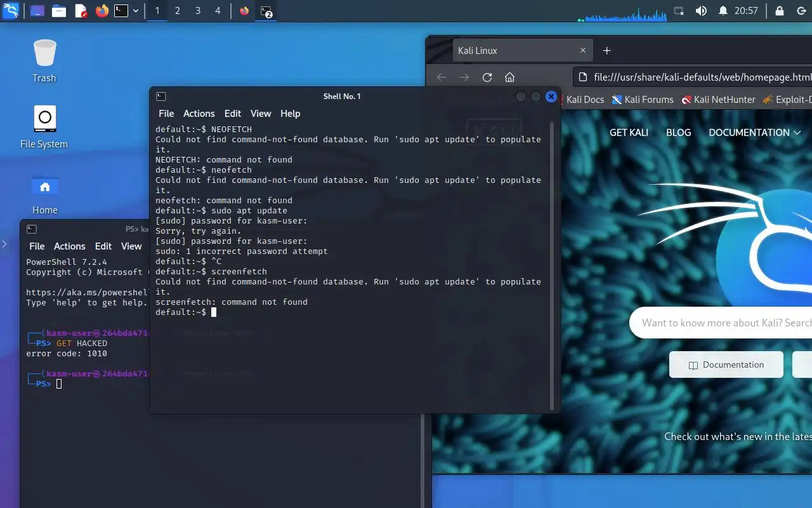
Task: Click the Documentation button
Action: point(726,365)
